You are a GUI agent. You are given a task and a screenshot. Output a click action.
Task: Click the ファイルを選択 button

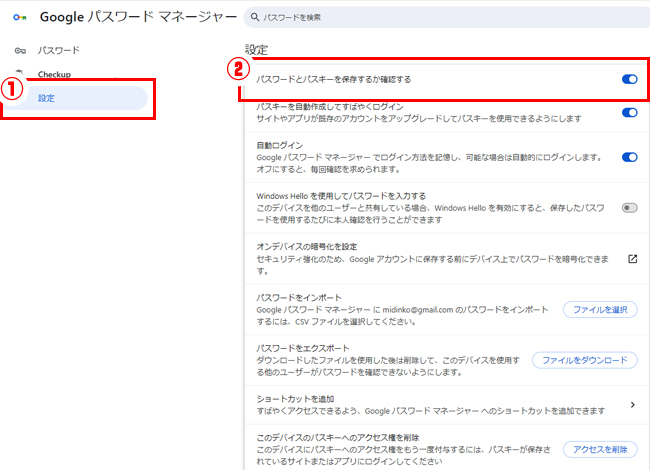[x=599, y=310]
